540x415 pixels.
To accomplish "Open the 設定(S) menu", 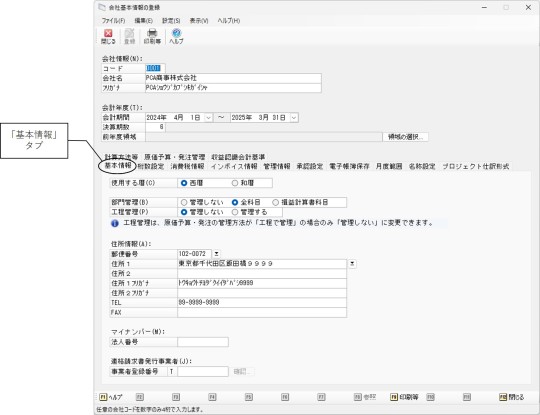I will click(x=171, y=21).
